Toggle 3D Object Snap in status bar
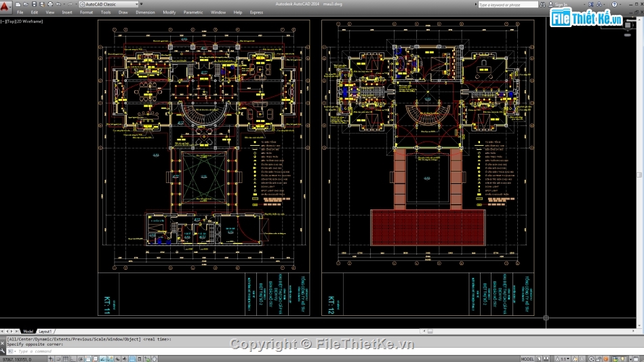Viewport: 644px width, 362px height. (96, 359)
